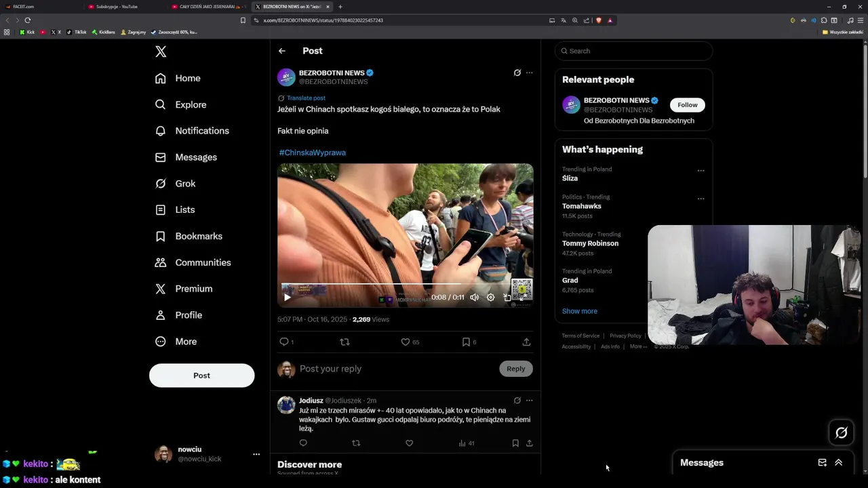Open the Grad trend
Viewport: 868px width, 488px height.
pos(570,281)
